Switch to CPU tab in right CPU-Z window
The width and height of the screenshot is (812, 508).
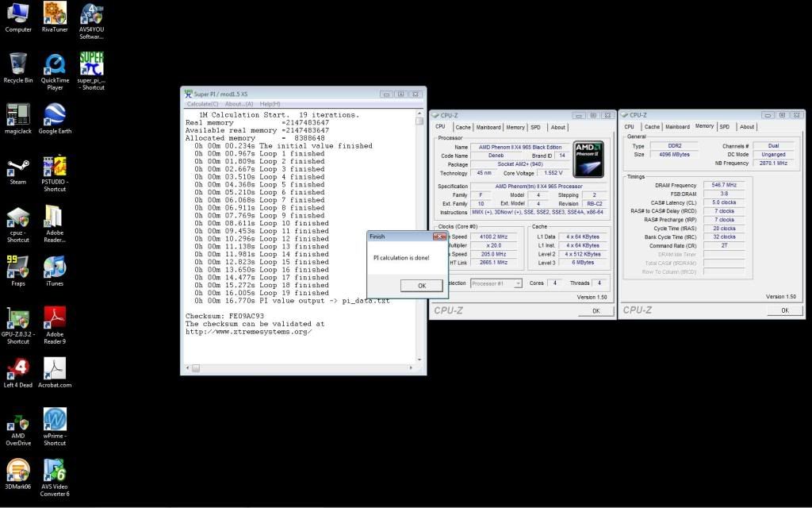(x=629, y=126)
